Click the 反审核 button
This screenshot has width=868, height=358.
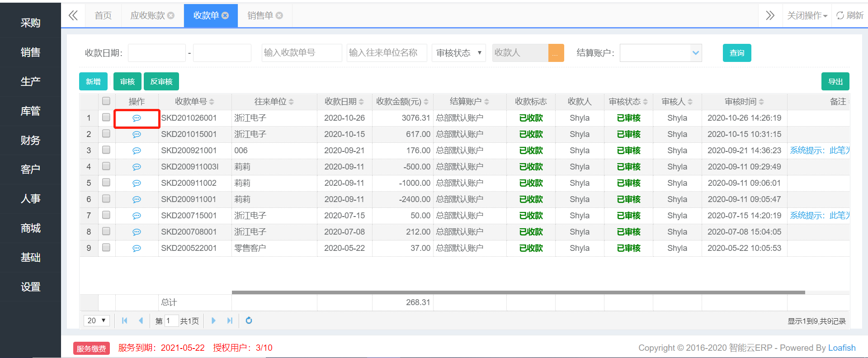tap(161, 81)
